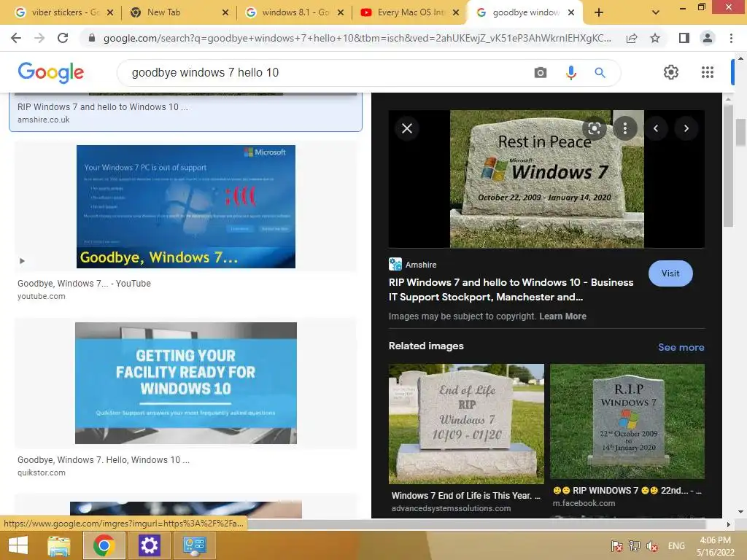Open the R.I.P Windows 7 facebook thumbnail
The height and width of the screenshot is (560, 747).
point(627,421)
